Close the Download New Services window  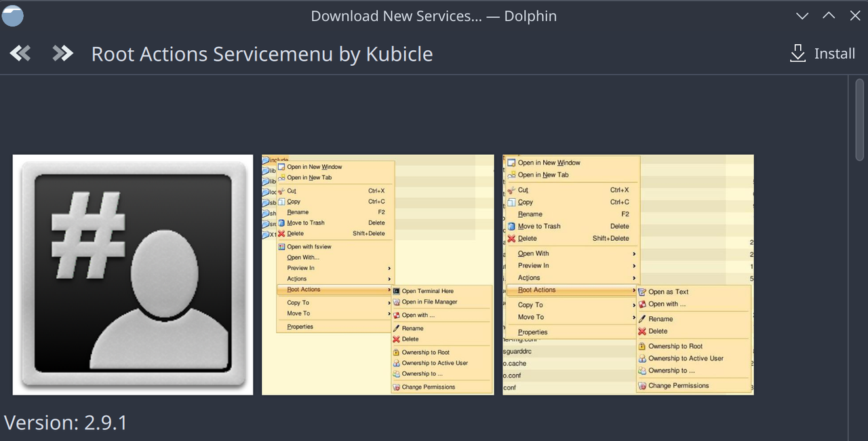point(855,16)
